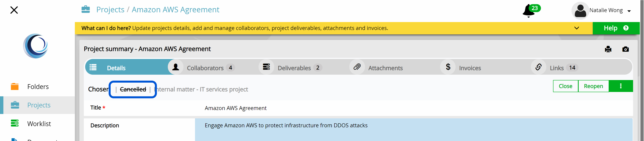The height and width of the screenshot is (141, 644).
Task: Click the Deliverables count badge 2
Action: point(318,68)
